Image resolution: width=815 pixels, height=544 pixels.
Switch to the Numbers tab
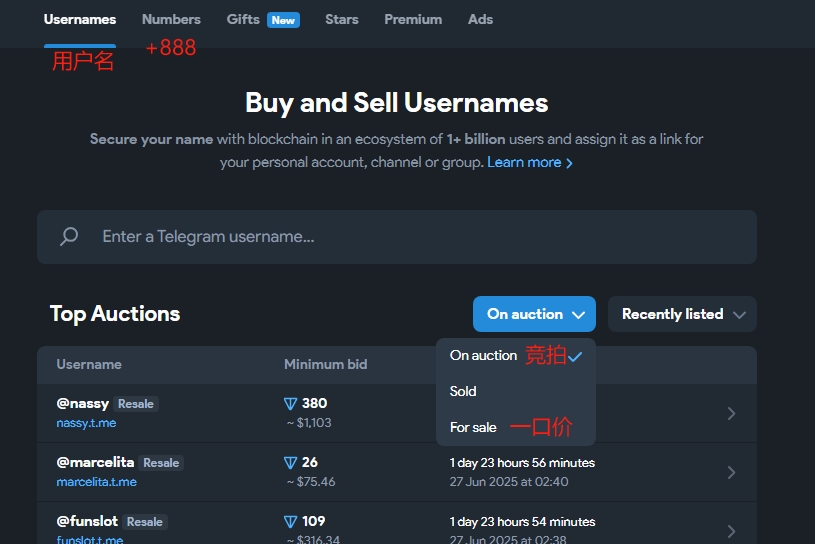[x=171, y=20]
